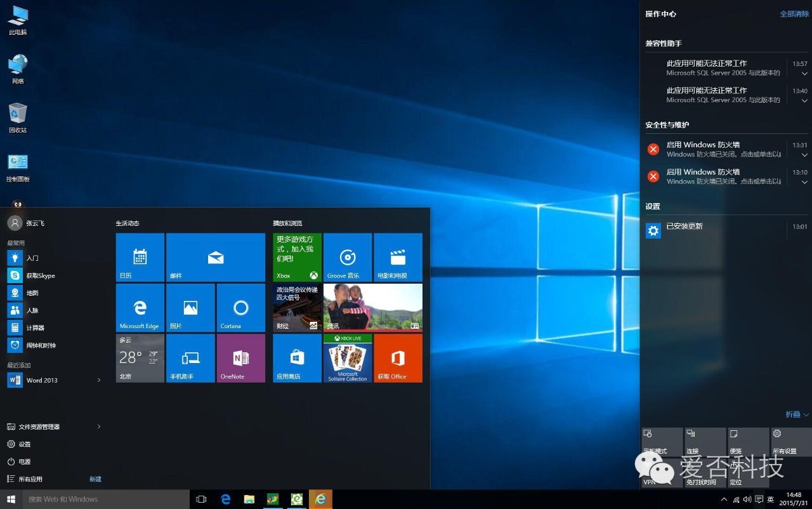Open the Microsoft Edge tile
The width and height of the screenshot is (812, 509).
pyautogui.click(x=140, y=308)
